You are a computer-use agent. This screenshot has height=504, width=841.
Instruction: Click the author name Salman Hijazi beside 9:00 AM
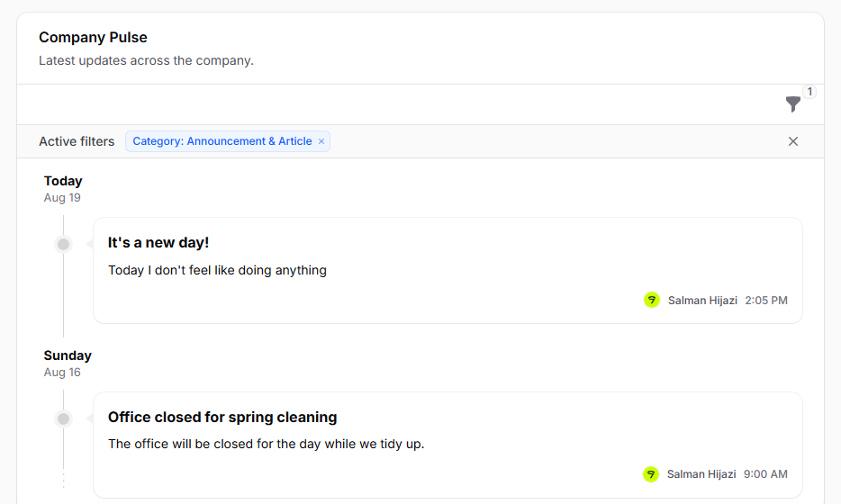pyautogui.click(x=701, y=474)
